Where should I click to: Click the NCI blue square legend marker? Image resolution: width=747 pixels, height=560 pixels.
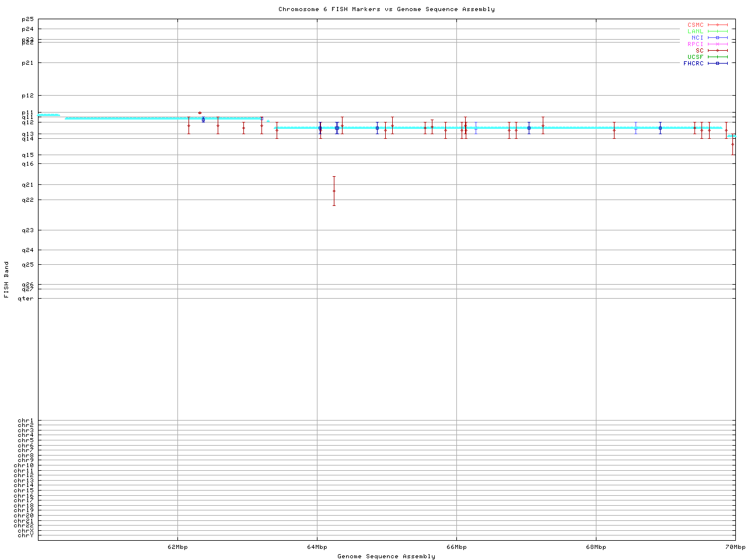click(717, 38)
